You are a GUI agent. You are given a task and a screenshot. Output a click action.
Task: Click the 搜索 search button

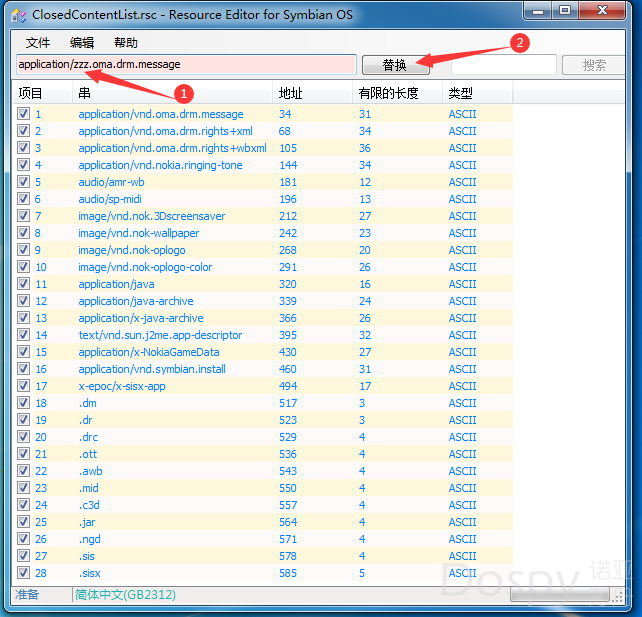point(594,65)
